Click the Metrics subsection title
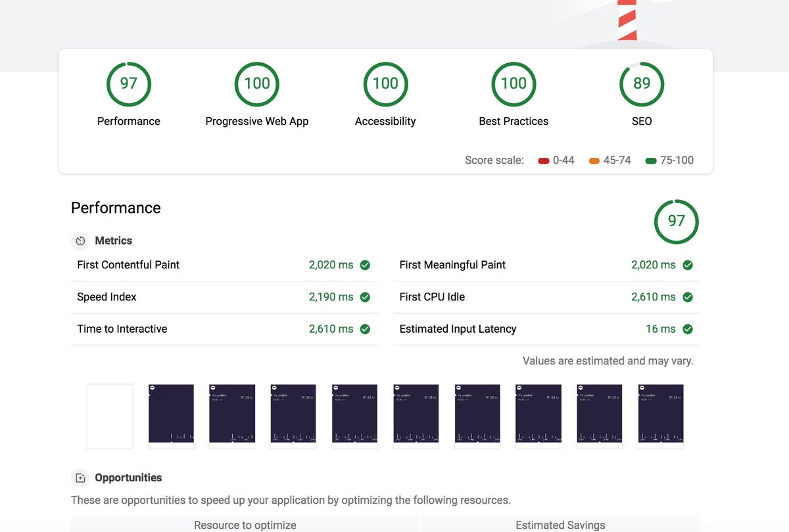 point(114,241)
